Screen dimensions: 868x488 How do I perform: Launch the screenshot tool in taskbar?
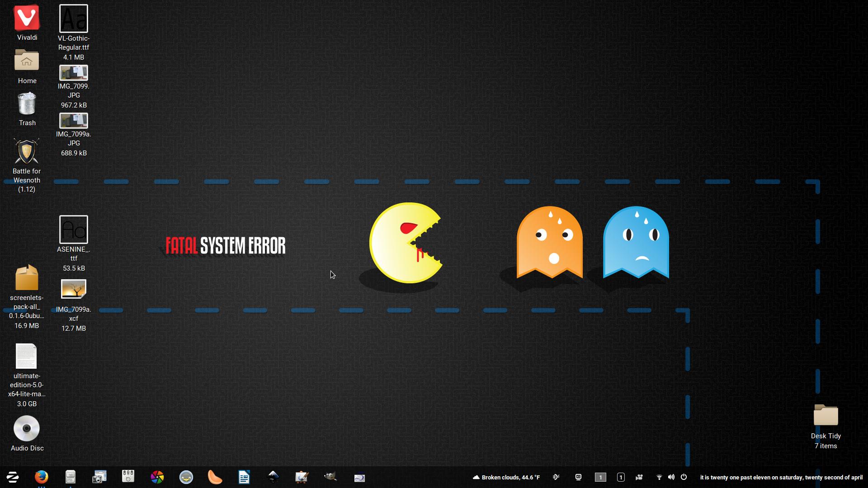tap(99, 477)
